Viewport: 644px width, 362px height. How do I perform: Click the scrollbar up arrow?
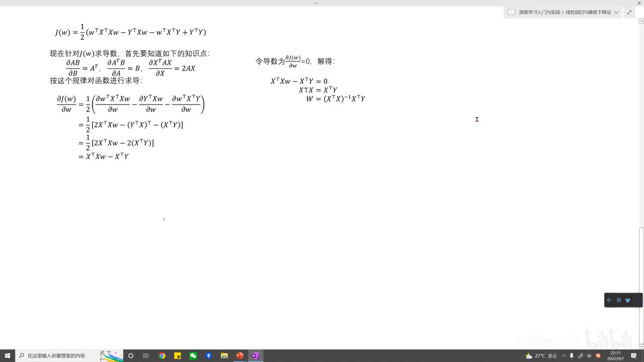point(641,21)
